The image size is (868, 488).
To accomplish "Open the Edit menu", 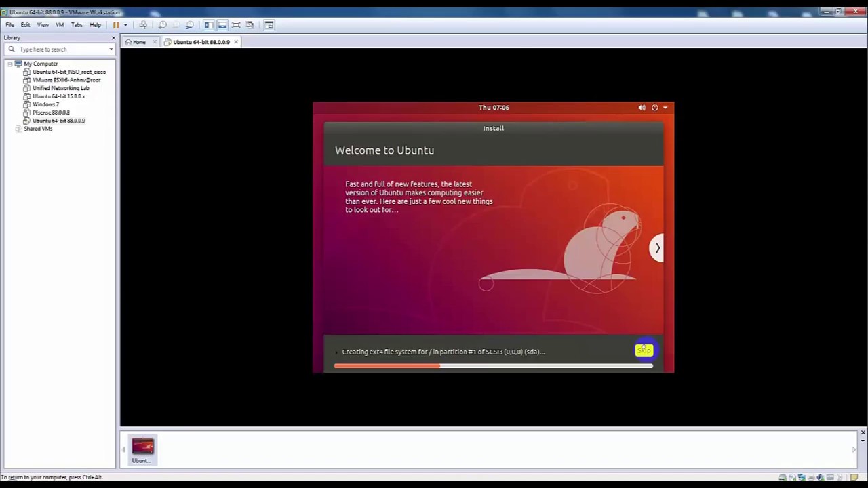I will coord(25,25).
